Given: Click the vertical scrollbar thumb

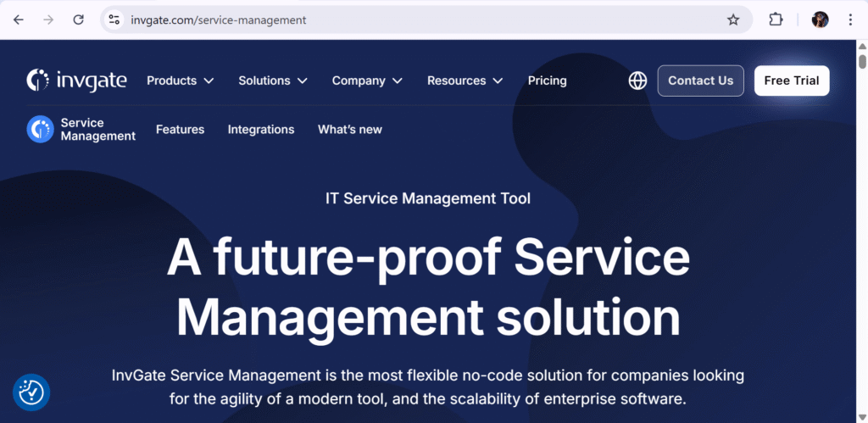Looking at the screenshot, I should (862, 61).
